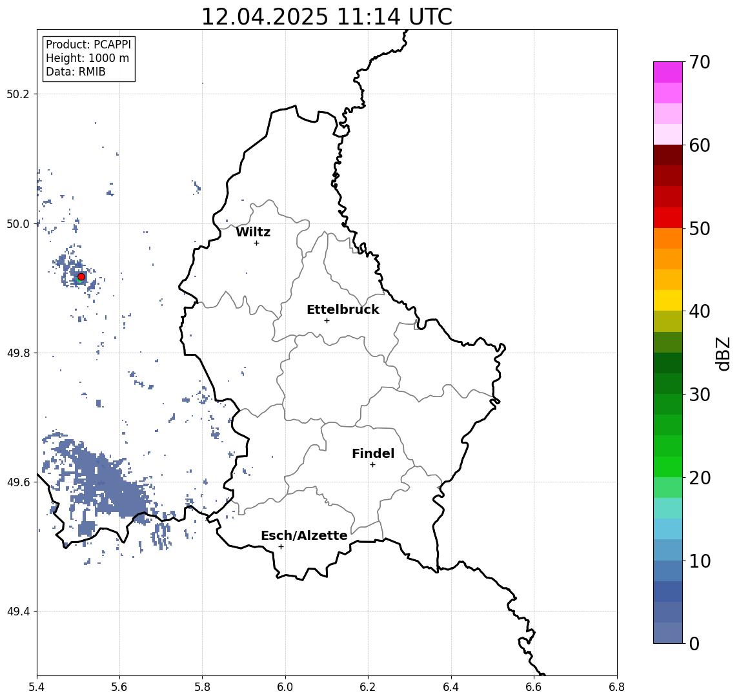Click the longitude axis label 6.8

tap(617, 687)
